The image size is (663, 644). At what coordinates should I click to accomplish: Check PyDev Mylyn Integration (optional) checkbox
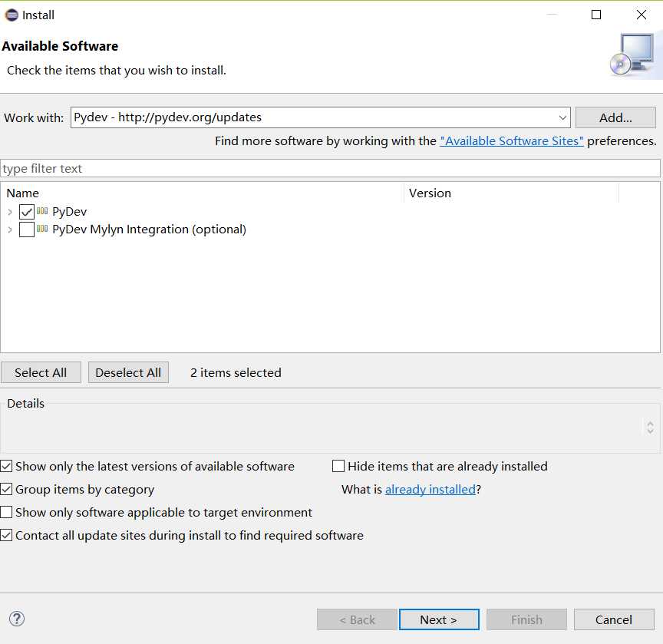pos(27,230)
